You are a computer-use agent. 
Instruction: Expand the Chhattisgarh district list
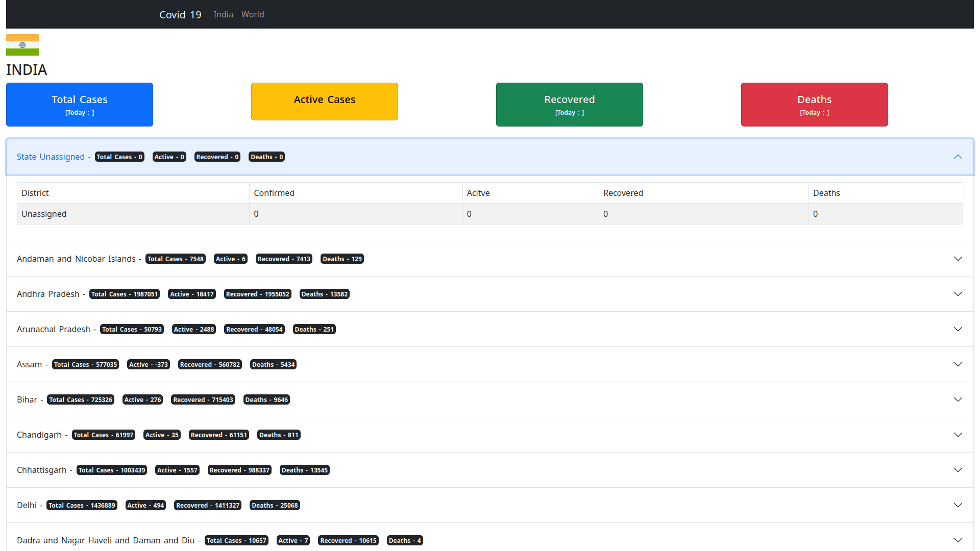point(958,470)
